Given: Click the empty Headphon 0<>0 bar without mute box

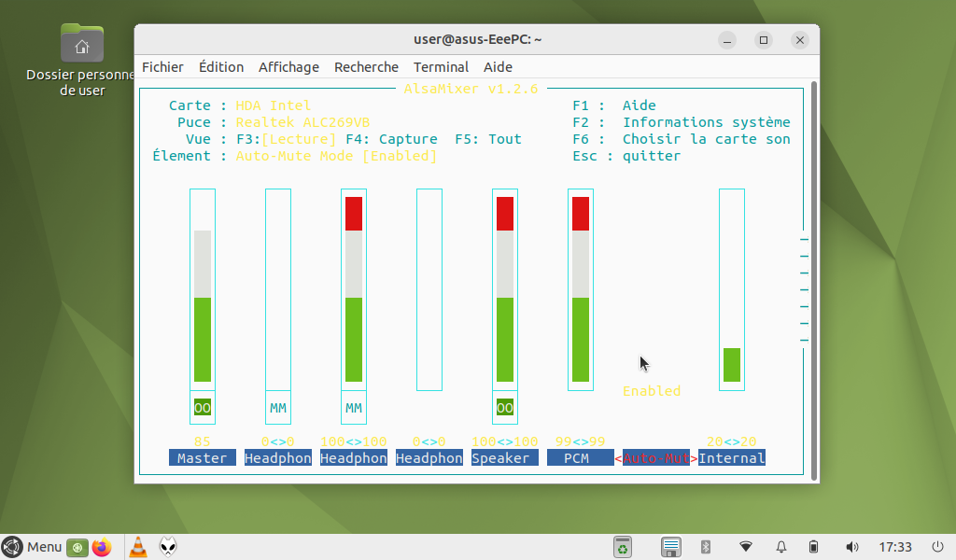Looking at the screenshot, I should [429, 289].
